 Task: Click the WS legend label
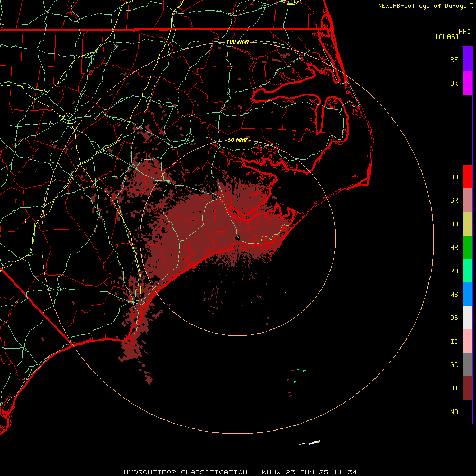tap(454, 295)
